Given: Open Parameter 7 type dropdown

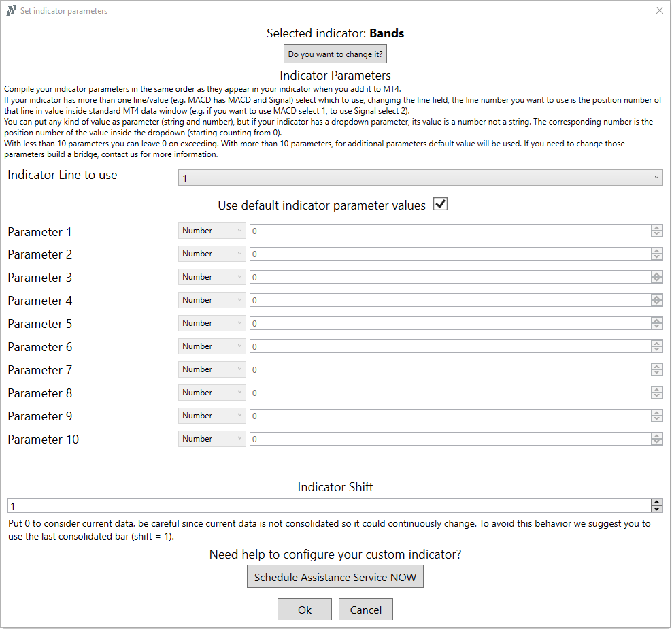Looking at the screenshot, I should (x=212, y=369).
